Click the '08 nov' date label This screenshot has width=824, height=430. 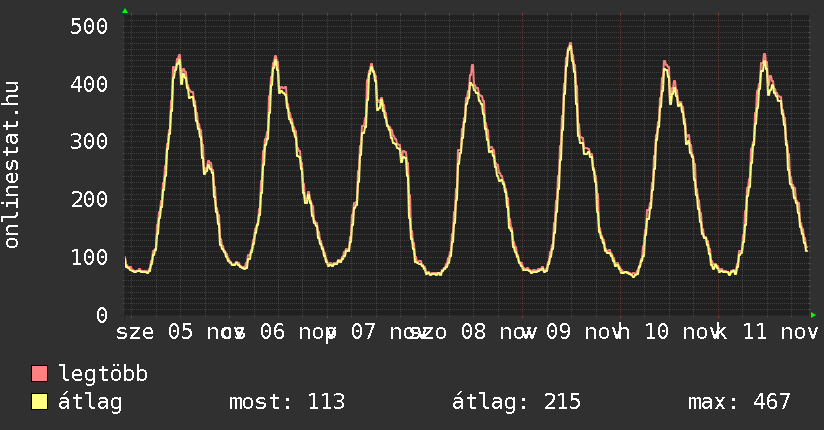479,331
